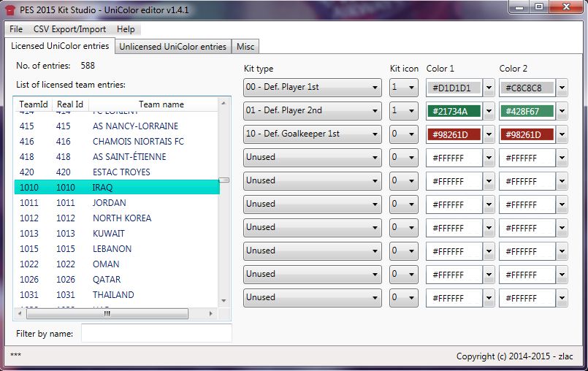This screenshot has height=371, width=588.
Task: Open Kit icon dropdown for Def. Player 2nd row
Action: coord(403,111)
